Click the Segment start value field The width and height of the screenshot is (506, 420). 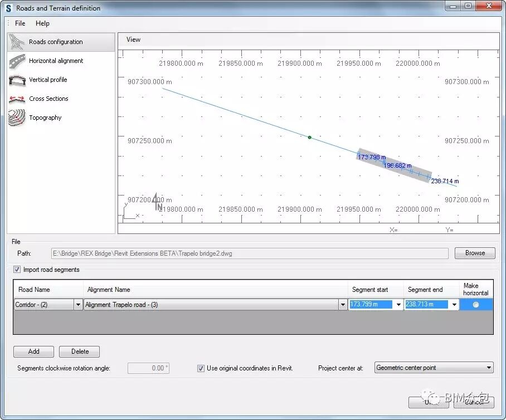[371, 305]
